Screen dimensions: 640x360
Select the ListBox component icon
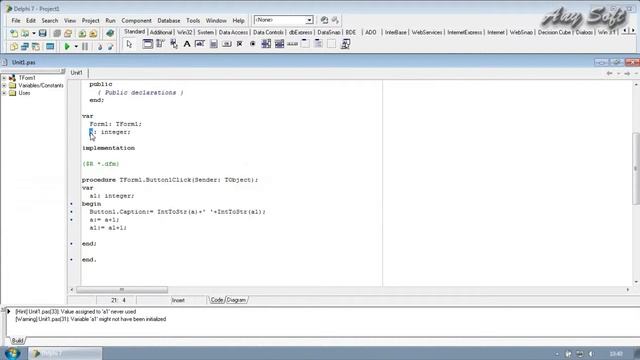pyautogui.click(x=266, y=44)
